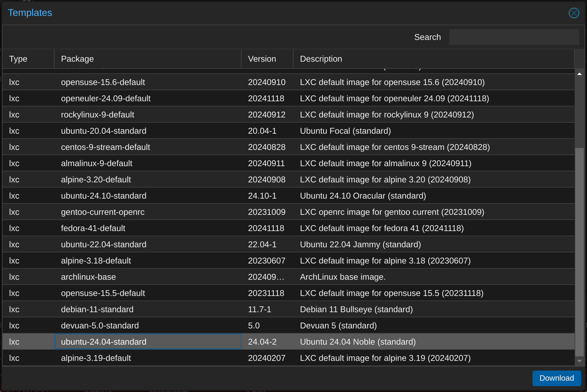Click the gentoo openrc image description
Image resolution: width=587 pixels, height=392 pixels.
392,212
